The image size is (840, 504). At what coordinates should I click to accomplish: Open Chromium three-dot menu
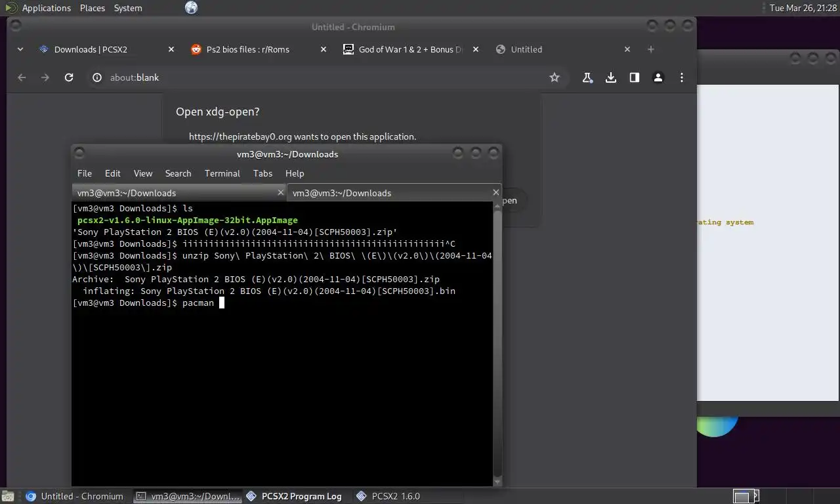(x=682, y=77)
